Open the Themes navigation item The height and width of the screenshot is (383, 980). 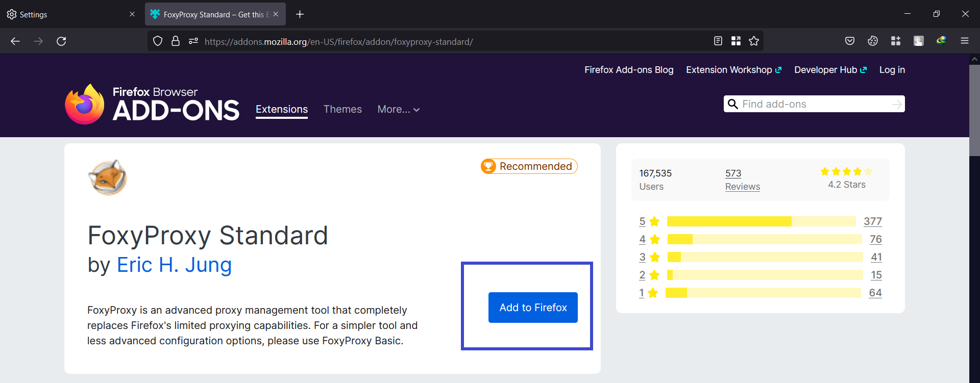point(342,109)
